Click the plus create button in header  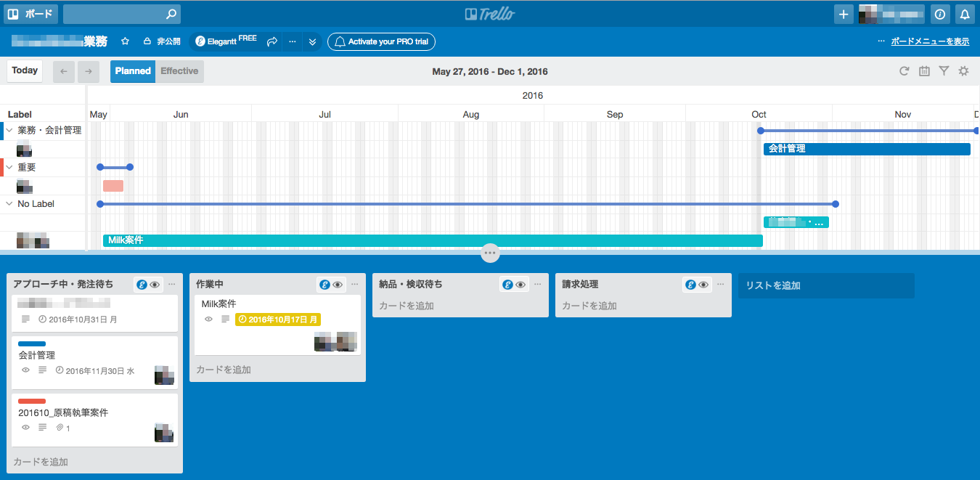click(843, 14)
